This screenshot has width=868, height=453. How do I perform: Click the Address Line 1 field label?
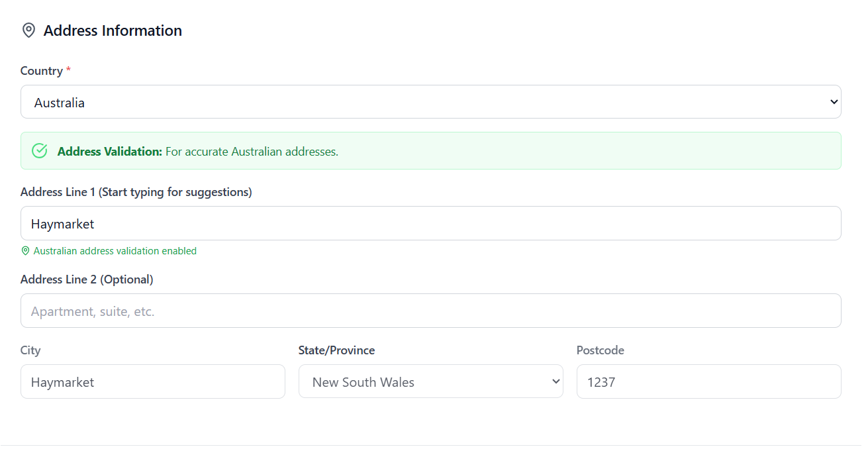[x=136, y=191]
